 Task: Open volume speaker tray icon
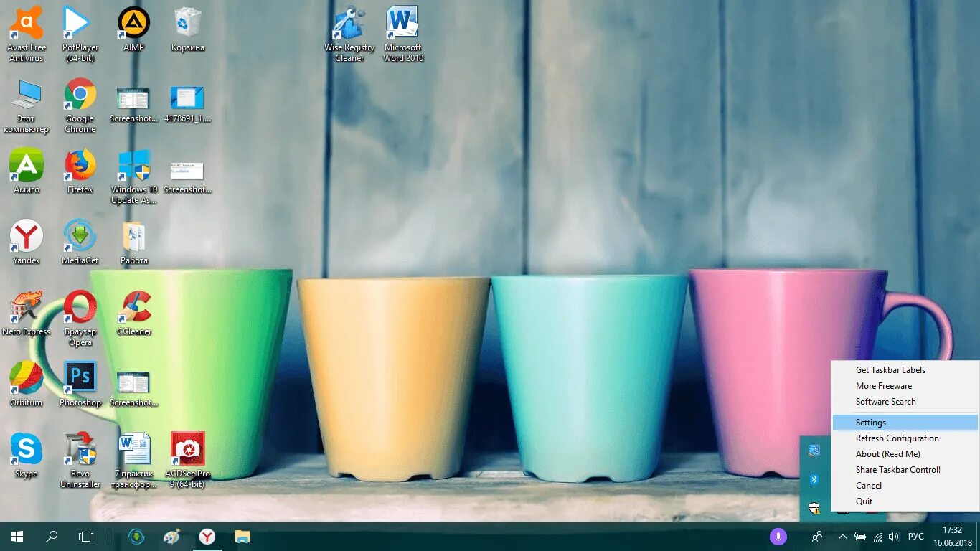894,537
